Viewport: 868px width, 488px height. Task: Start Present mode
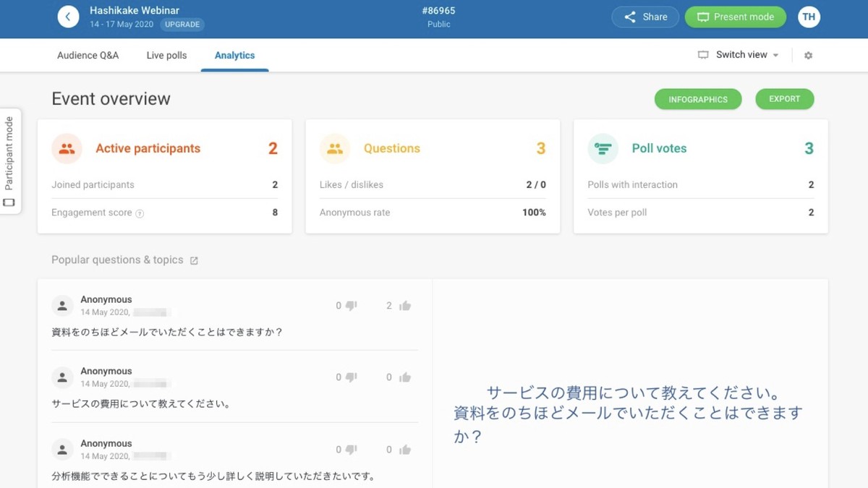pos(735,17)
